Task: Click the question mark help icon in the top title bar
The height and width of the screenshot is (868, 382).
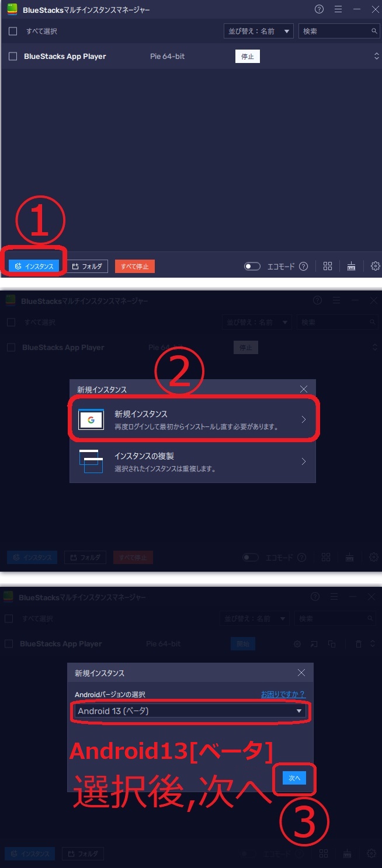Action: [319, 9]
